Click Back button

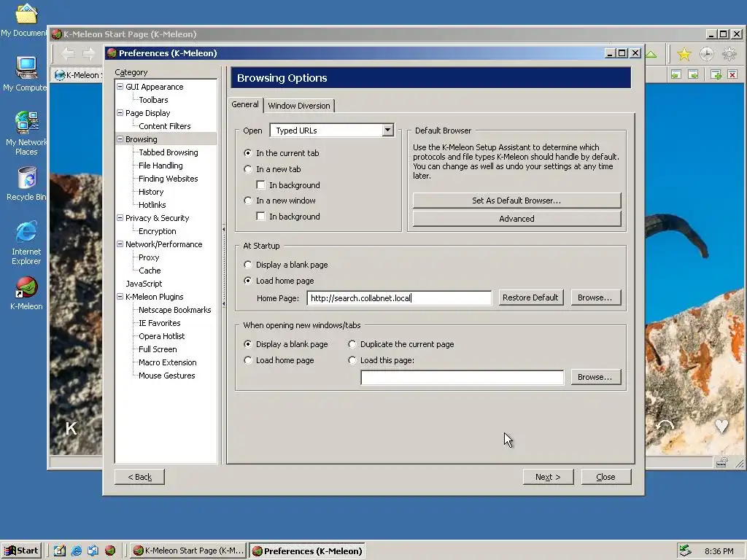139,477
